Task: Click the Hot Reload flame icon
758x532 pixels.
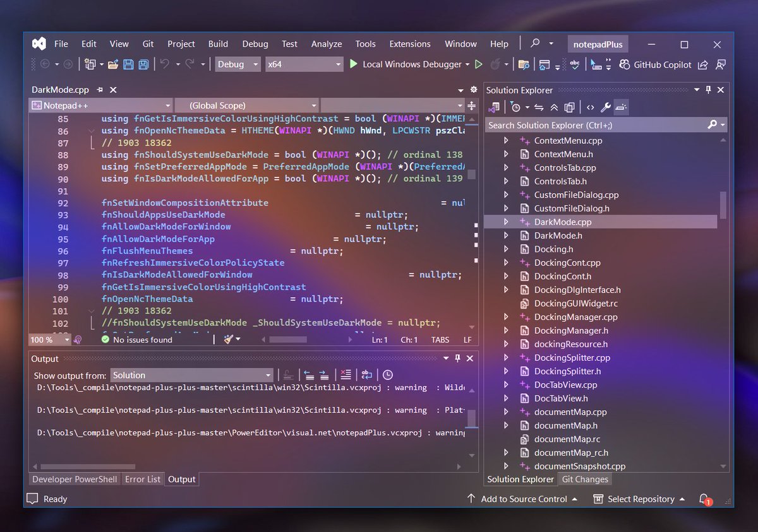Action: click(495, 64)
